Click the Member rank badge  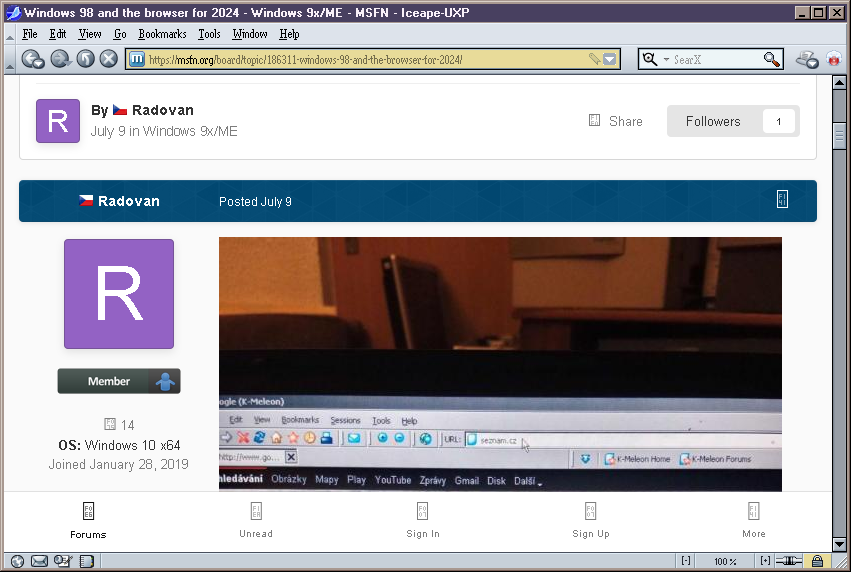pyautogui.click(x=119, y=381)
